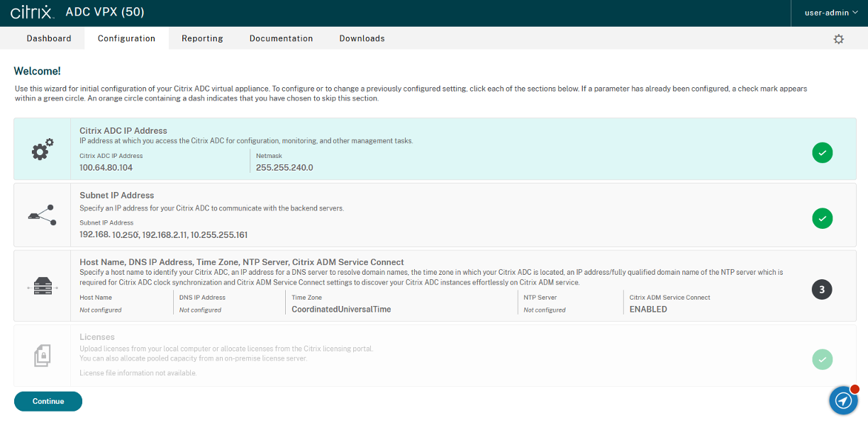Open the settings gear in the top bar
Image resolution: width=868 pixels, height=425 pixels.
click(838, 40)
